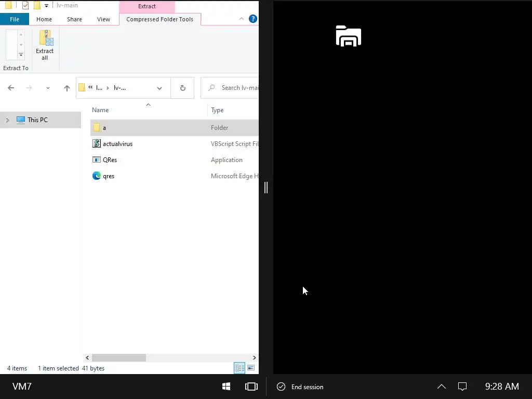The height and width of the screenshot is (399, 532).
Task: Click the Search lv-main field
Action: click(x=230, y=88)
